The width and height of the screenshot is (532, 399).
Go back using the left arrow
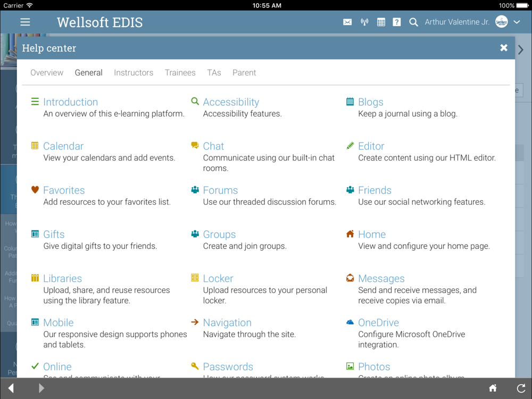click(x=11, y=388)
